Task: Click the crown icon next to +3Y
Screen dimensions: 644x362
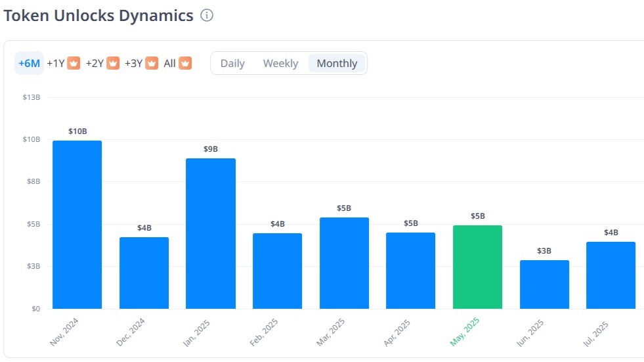Action: (152, 63)
